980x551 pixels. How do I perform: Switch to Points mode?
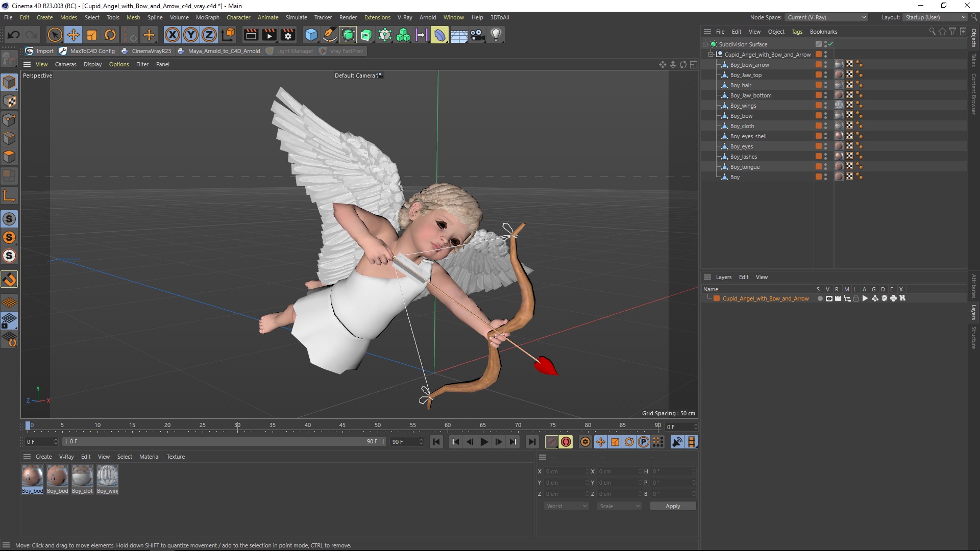(x=9, y=120)
